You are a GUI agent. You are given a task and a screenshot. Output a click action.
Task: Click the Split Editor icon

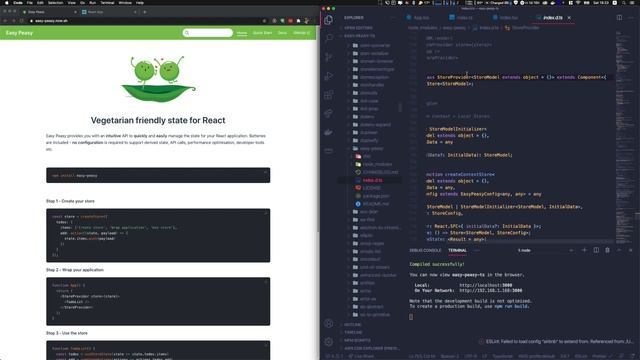click(x=619, y=18)
